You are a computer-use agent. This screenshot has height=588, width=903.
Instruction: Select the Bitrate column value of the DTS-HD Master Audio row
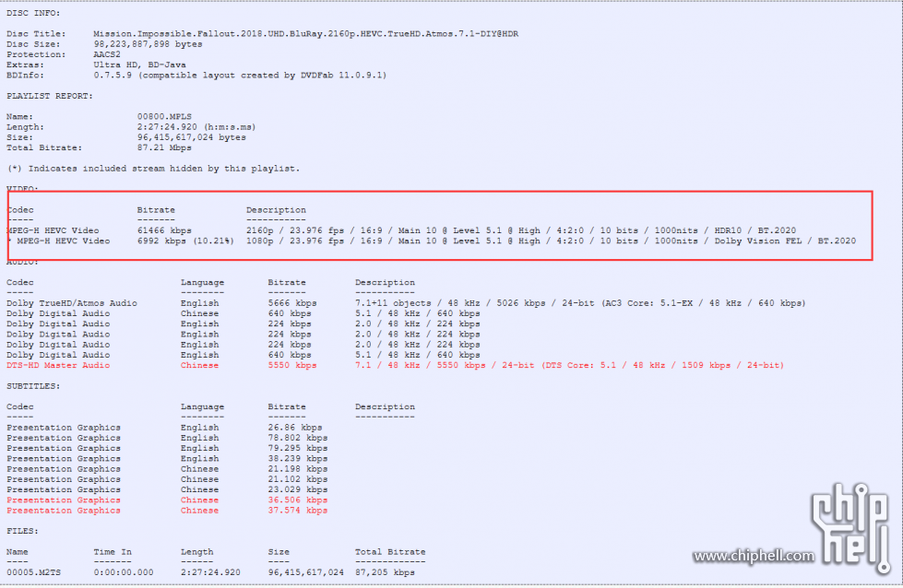(292, 365)
